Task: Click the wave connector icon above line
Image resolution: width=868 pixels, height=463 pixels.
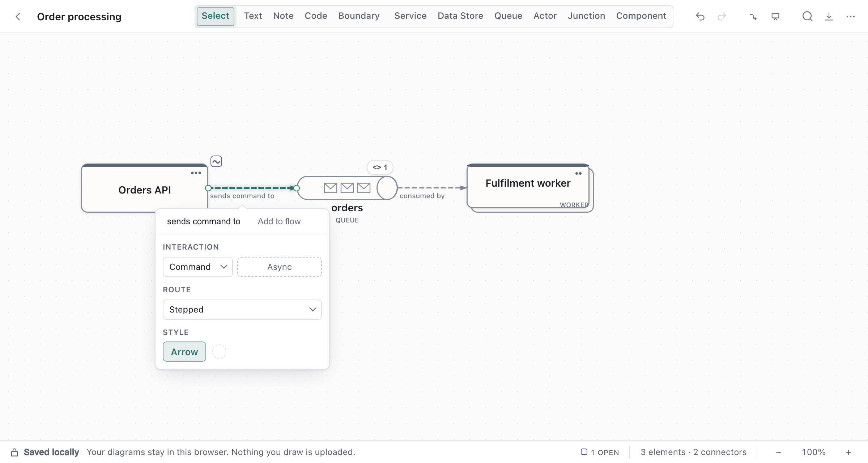Action: (216, 161)
